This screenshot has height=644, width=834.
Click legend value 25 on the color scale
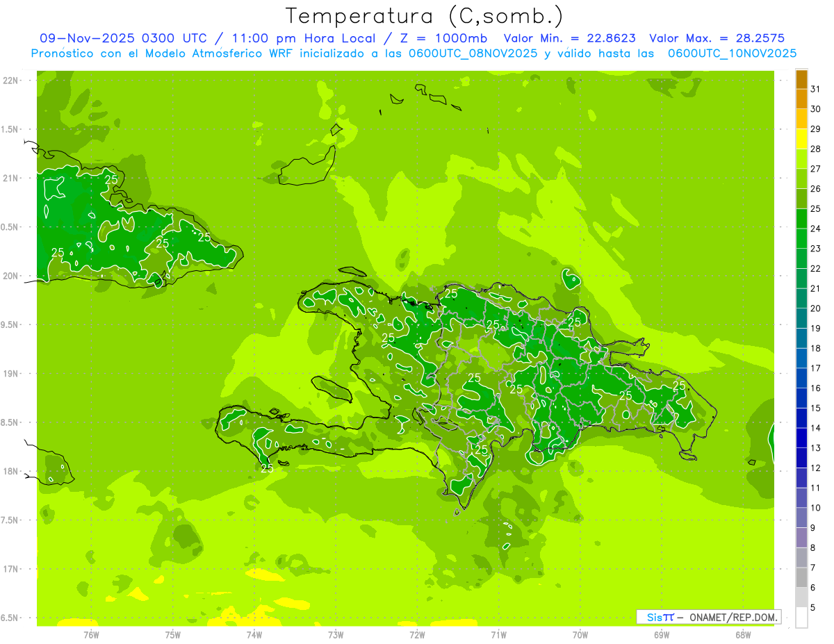click(x=815, y=208)
